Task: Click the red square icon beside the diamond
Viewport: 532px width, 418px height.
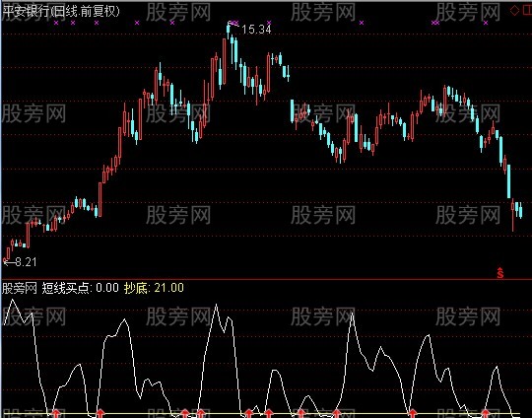Action: (x=527, y=11)
